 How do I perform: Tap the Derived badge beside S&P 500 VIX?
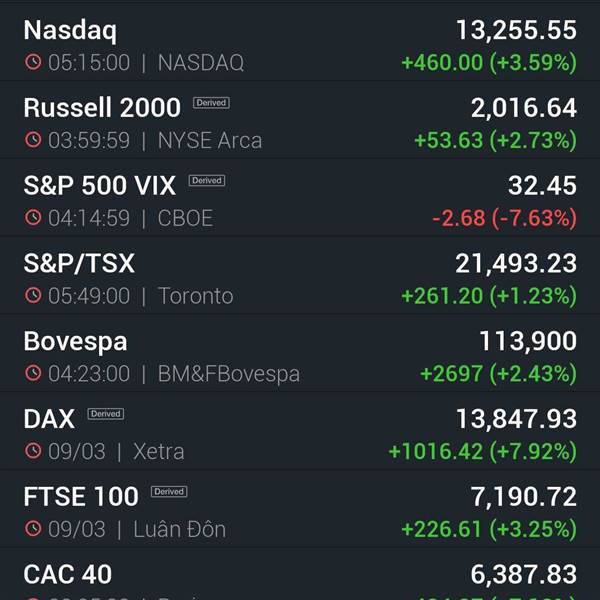click(x=207, y=180)
